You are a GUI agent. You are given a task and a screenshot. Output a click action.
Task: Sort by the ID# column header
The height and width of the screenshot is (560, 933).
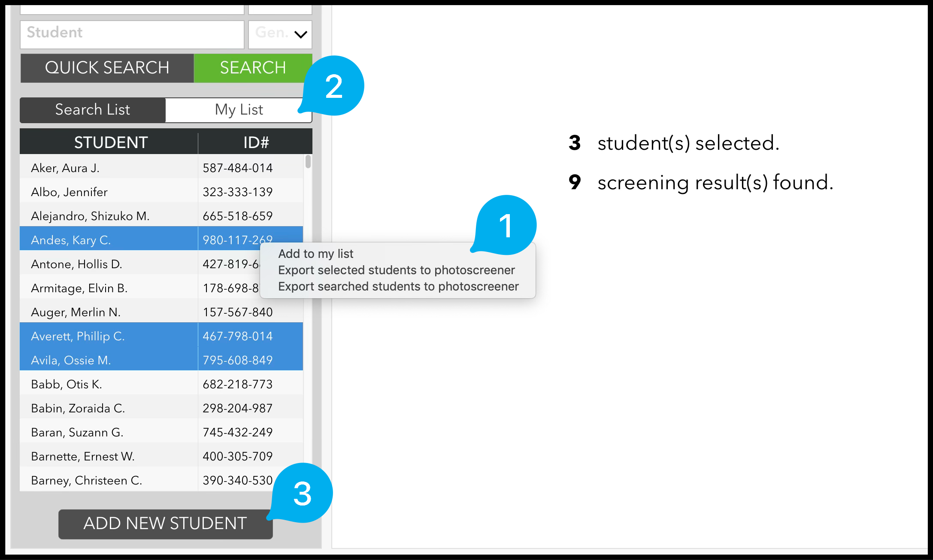256,142
